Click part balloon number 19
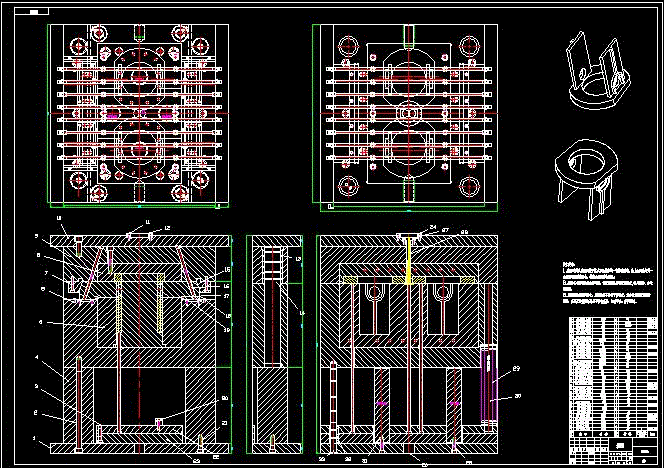 click(227, 330)
